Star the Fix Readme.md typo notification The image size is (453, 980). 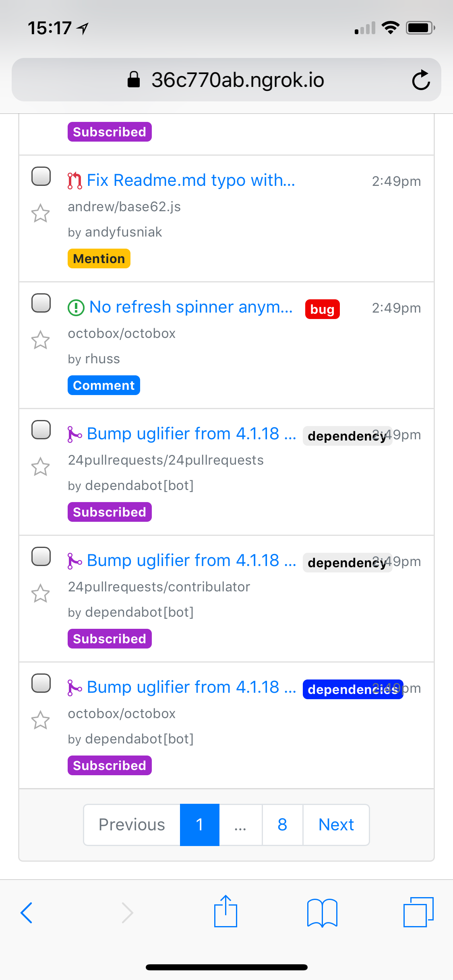(41, 214)
